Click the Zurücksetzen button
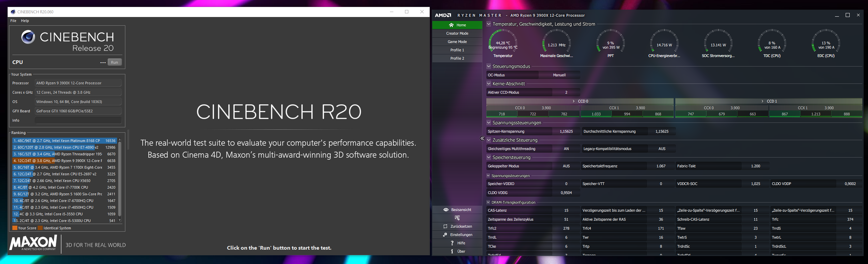 click(457, 227)
